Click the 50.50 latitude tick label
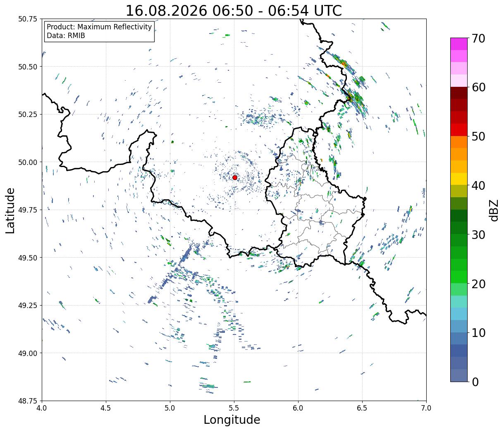This screenshot has width=504, height=430. click(x=28, y=67)
